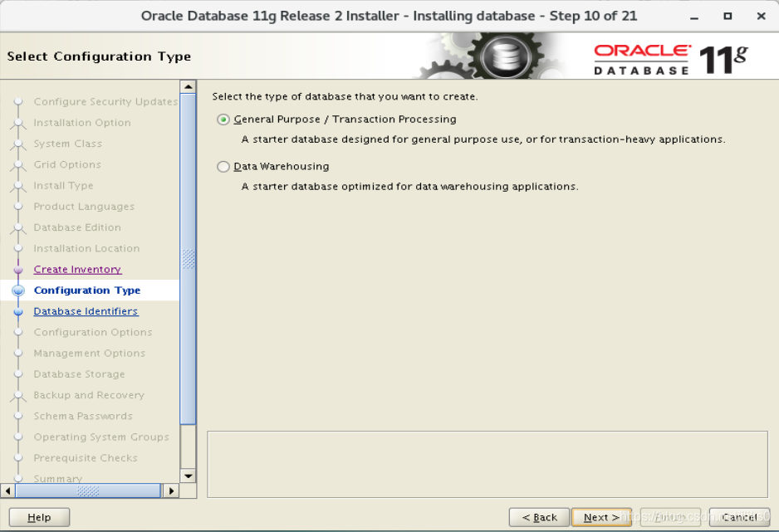Click the sidebar scroll down arrow
779x532 pixels.
click(189, 476)
